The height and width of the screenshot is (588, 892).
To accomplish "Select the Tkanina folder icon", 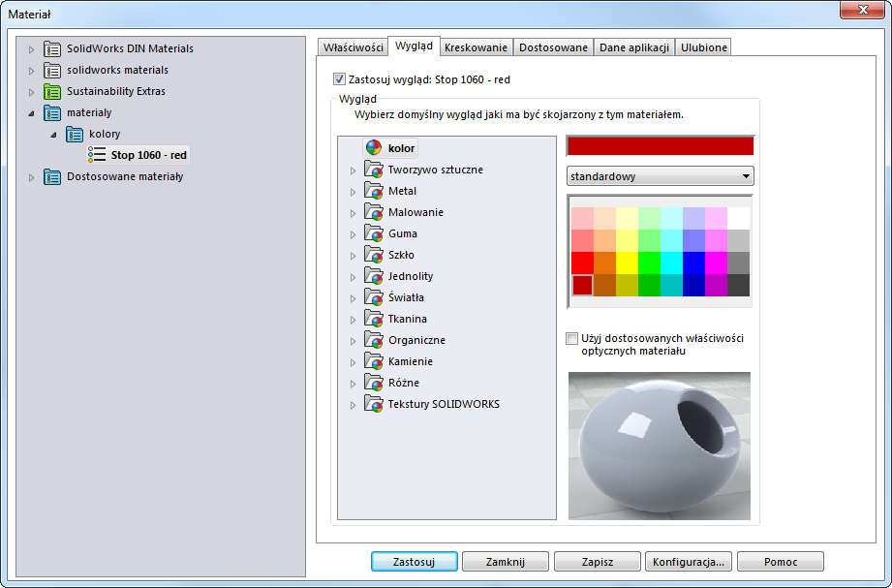I will [x=374, y=319].
